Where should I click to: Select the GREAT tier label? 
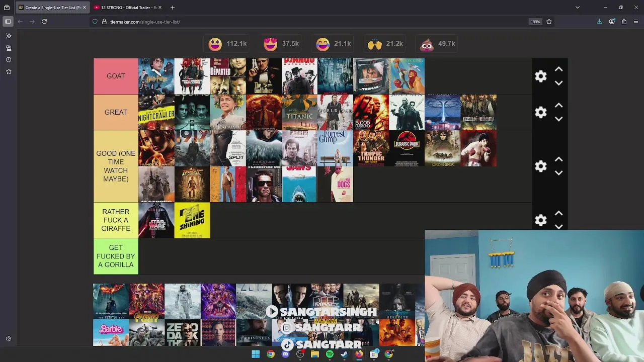116,112
